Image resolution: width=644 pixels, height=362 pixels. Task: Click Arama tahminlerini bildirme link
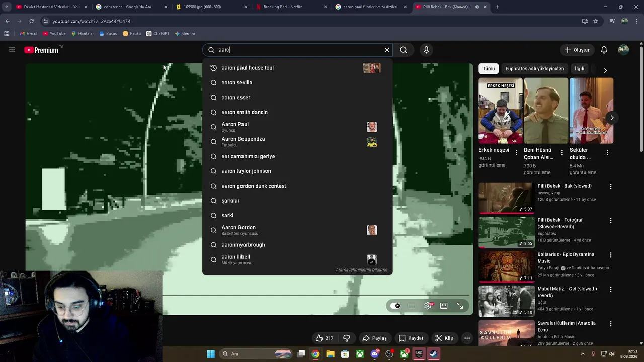pyautogui.click(x=361, y=270)
